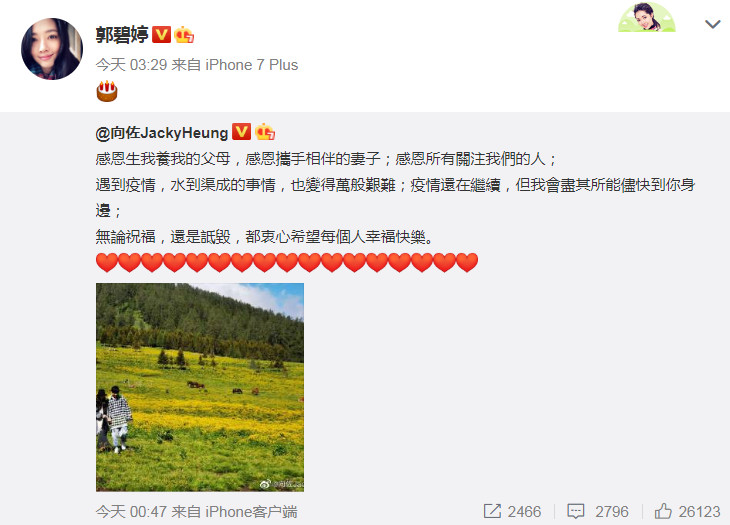Click the verified V badge beside 向佐JackyHeung
Viewport: 730px width, 525px height.
click(x=241, y=132)
